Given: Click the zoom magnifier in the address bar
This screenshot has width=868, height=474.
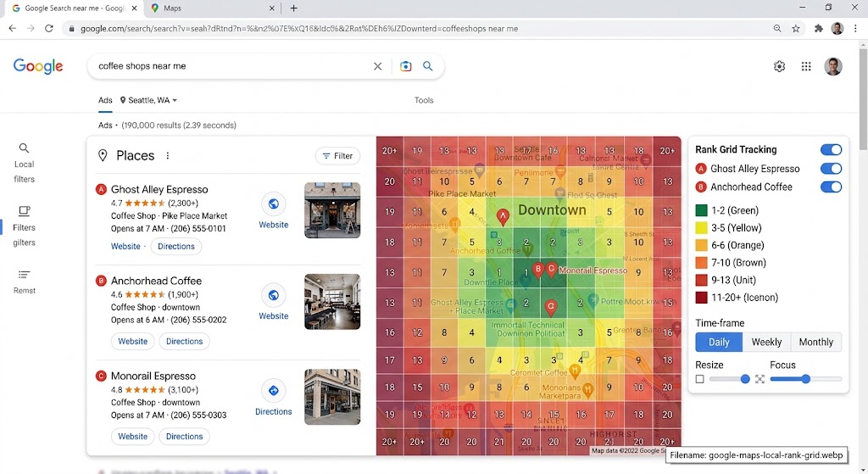Looking at the screenshot, I should [x=777, y=28].
